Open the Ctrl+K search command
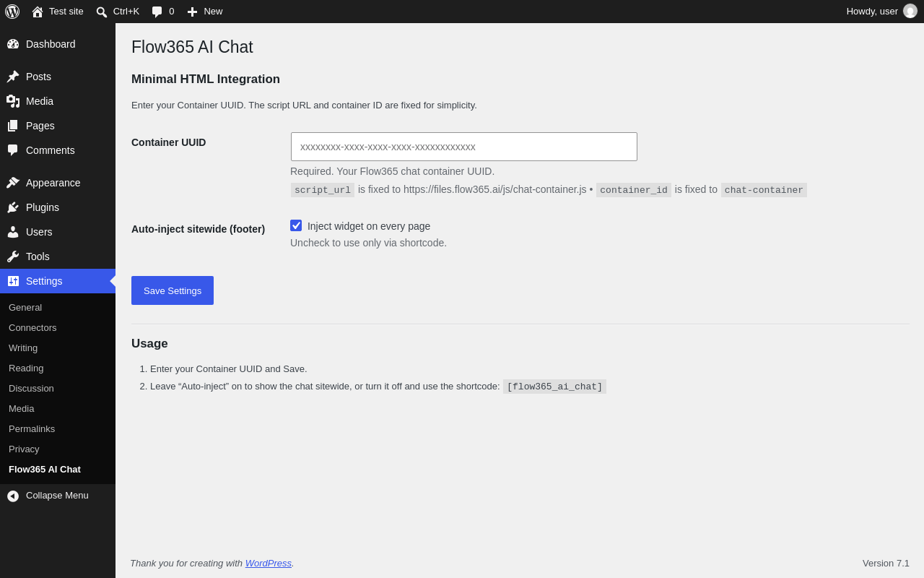This screenshot has width=924, height=578. pyautogui.click(x=118, y=12)
